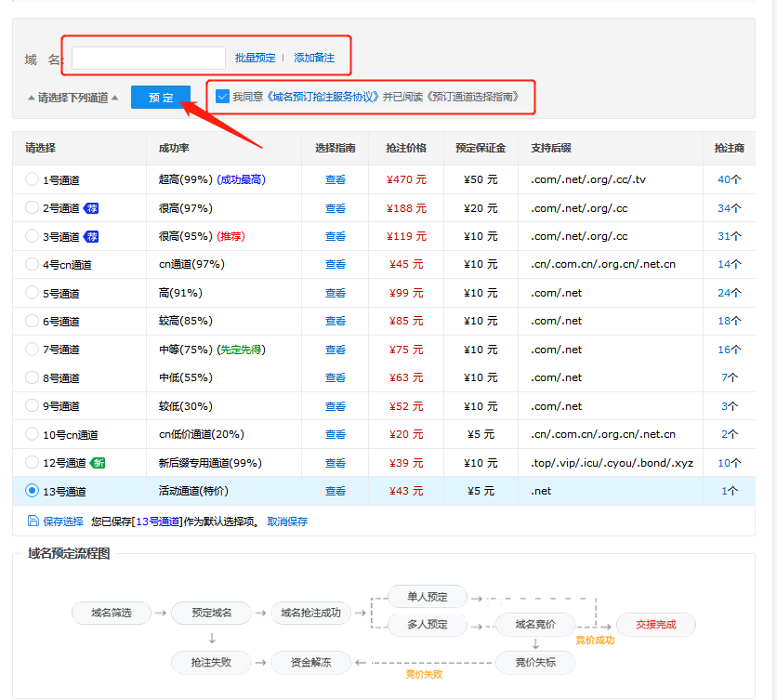Click 查看 in the 10号cn通道 row

coord(335,434)
